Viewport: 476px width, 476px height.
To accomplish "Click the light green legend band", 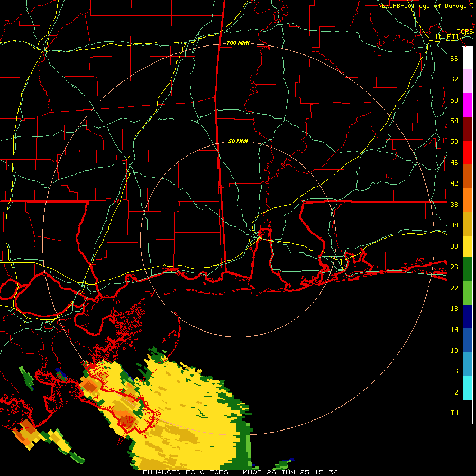I will click(467, 293).
